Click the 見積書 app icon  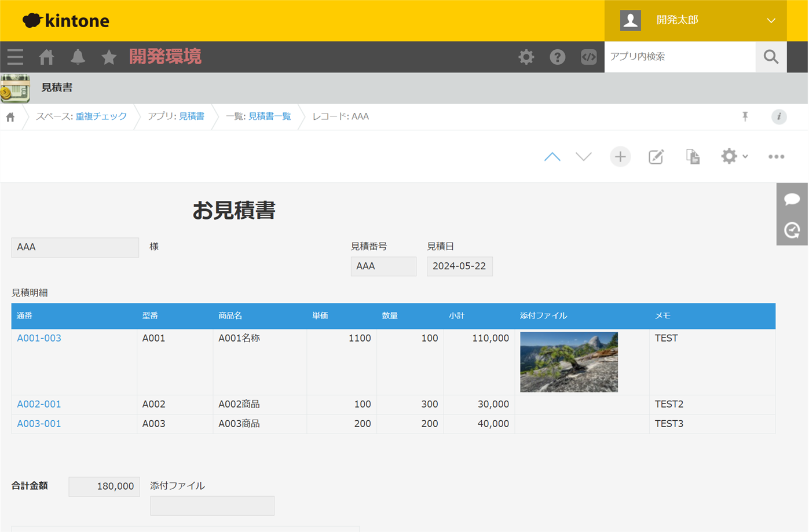click(x=15, y=88)
